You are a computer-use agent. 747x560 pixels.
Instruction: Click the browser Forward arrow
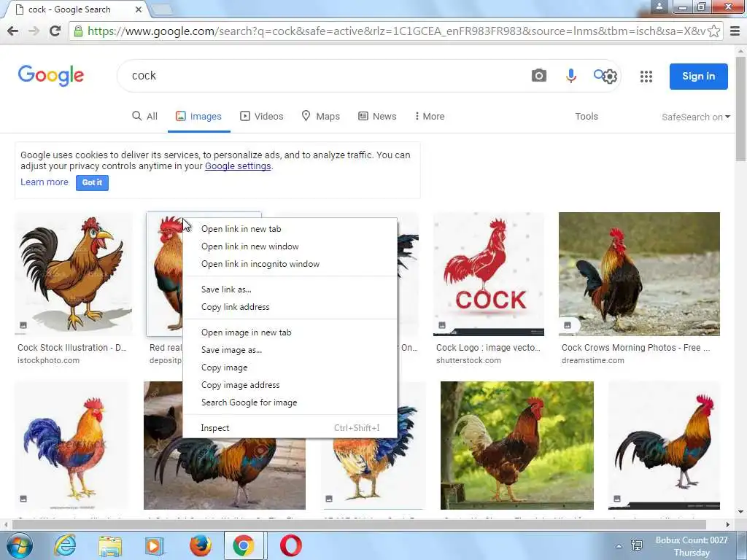coord(34,31)
